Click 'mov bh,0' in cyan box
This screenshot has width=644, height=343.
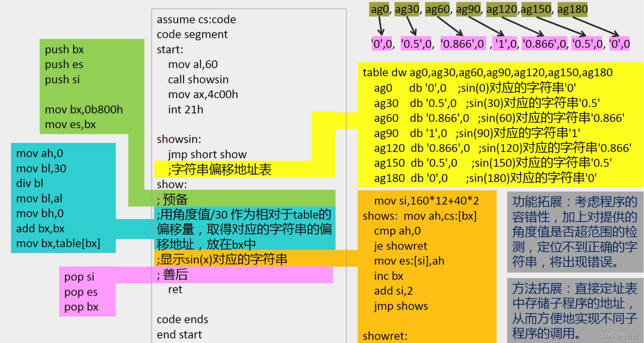[x=40, y=214]
